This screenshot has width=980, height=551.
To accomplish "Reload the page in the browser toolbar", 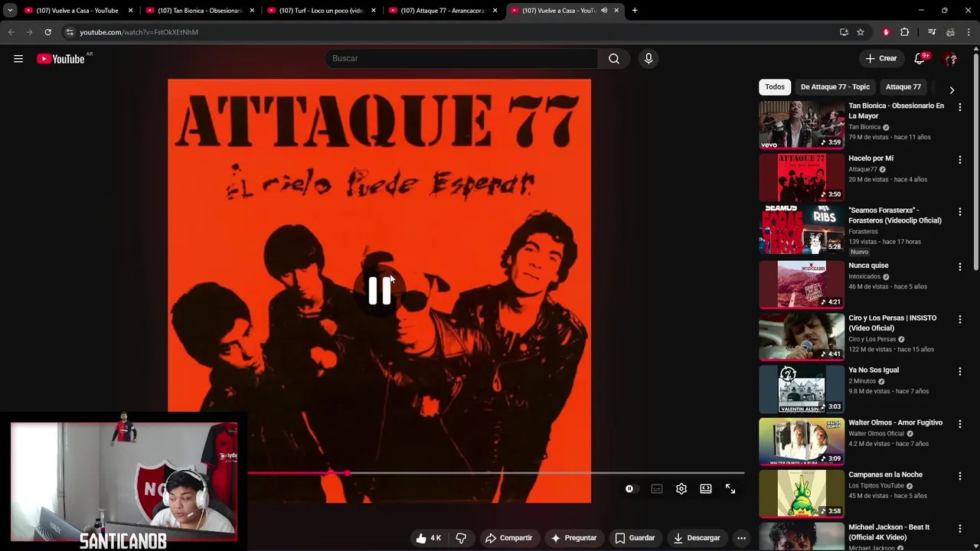I will point(47,32).
